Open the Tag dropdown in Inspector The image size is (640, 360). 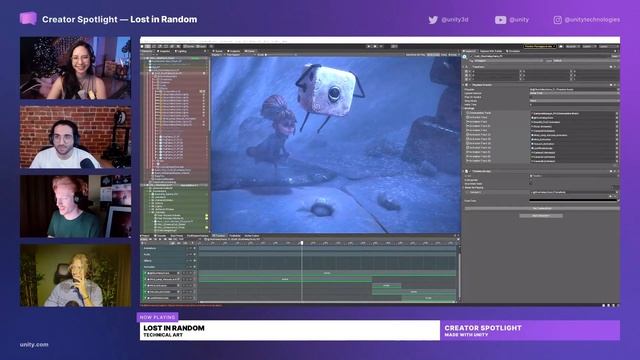tap(508, 60)
